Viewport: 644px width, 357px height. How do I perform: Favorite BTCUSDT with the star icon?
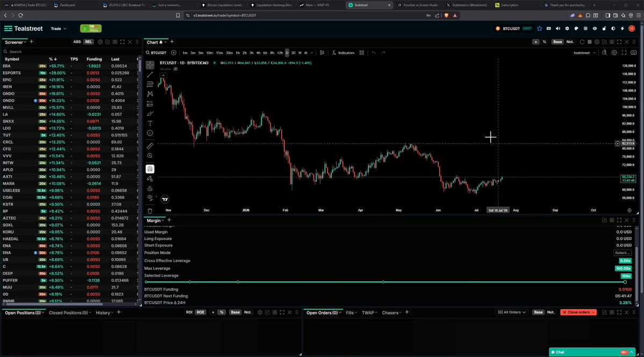click(x=539, y=29)
